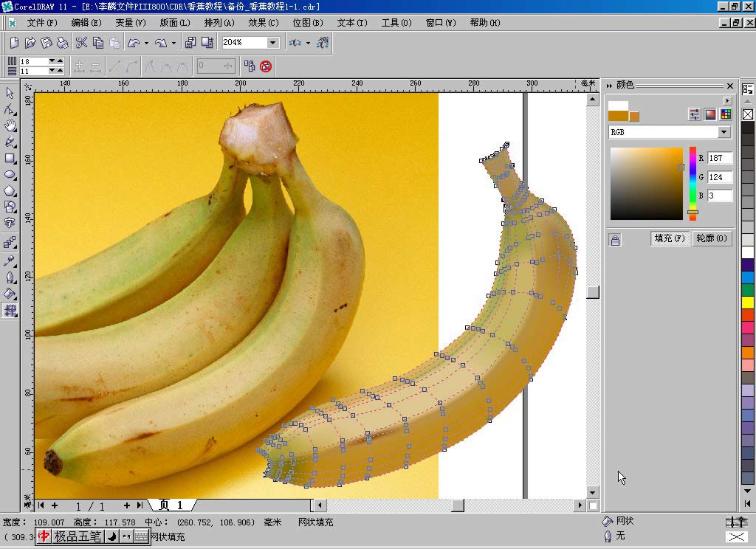
Task: Select the Rectangle tool in toolbox
Action: [10, 158]
